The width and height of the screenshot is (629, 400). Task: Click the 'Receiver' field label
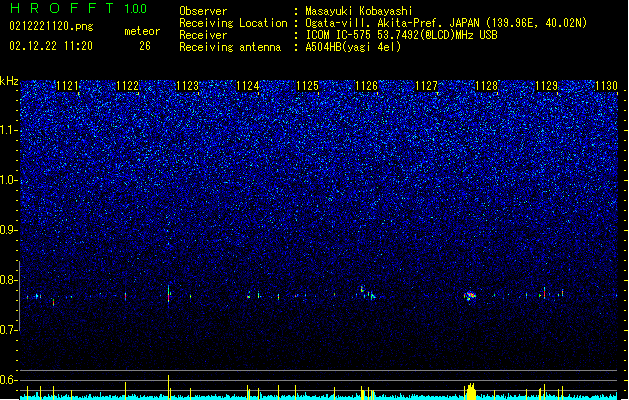click(x=203, y=35)
